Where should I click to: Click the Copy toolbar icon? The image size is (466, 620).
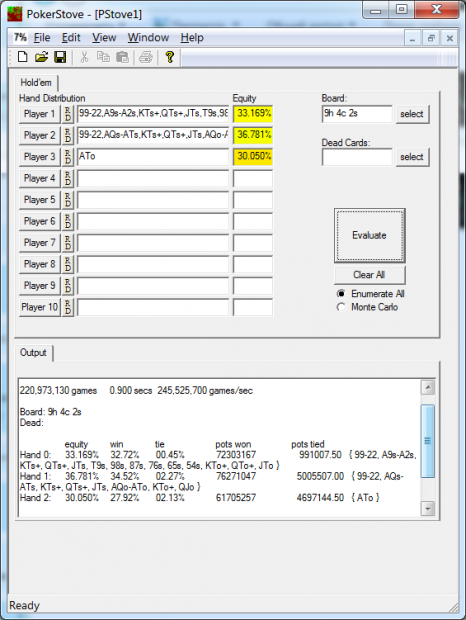click(103, 57)
